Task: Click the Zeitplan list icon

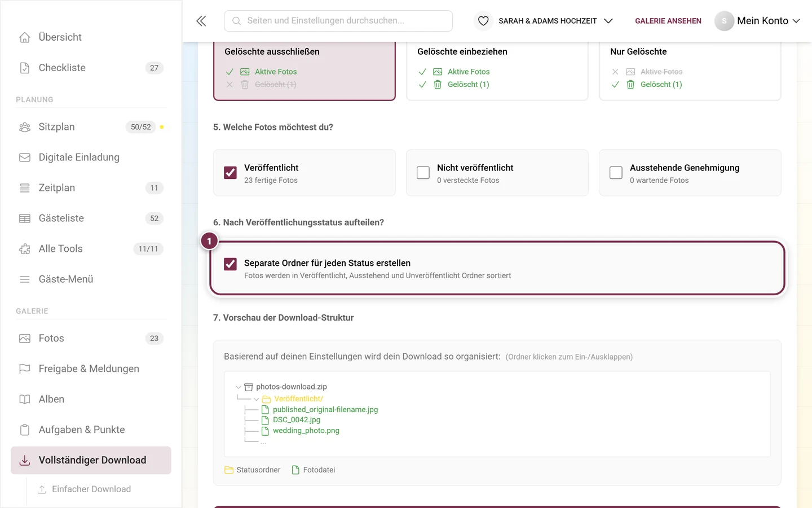Action: (x=25, y=188)
